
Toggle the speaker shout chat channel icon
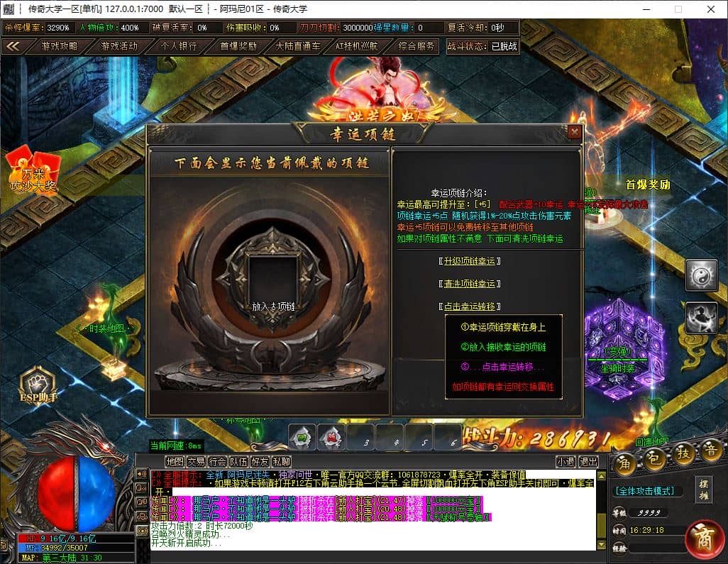point(141,473)
